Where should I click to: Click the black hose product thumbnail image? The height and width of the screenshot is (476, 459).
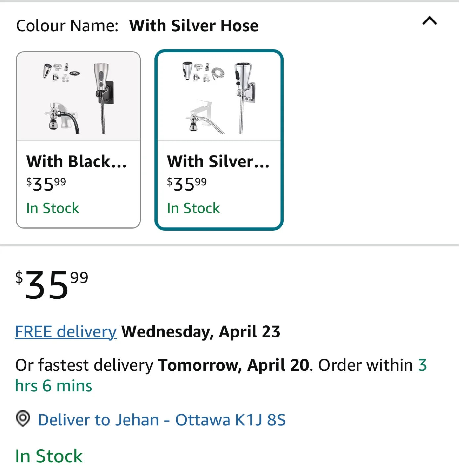(78, 97)
